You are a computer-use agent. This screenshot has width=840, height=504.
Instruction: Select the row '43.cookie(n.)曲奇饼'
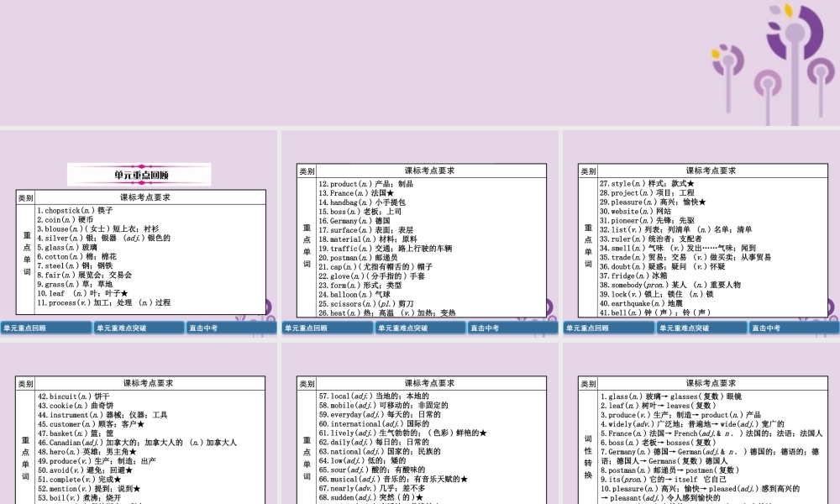click(x=76, y=406)
